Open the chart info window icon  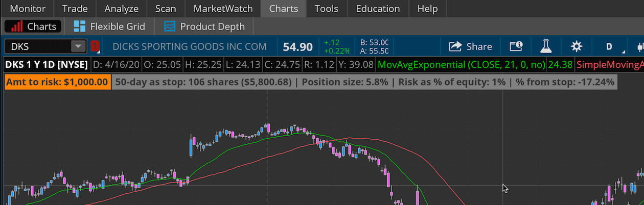click(x=516, y=47)
